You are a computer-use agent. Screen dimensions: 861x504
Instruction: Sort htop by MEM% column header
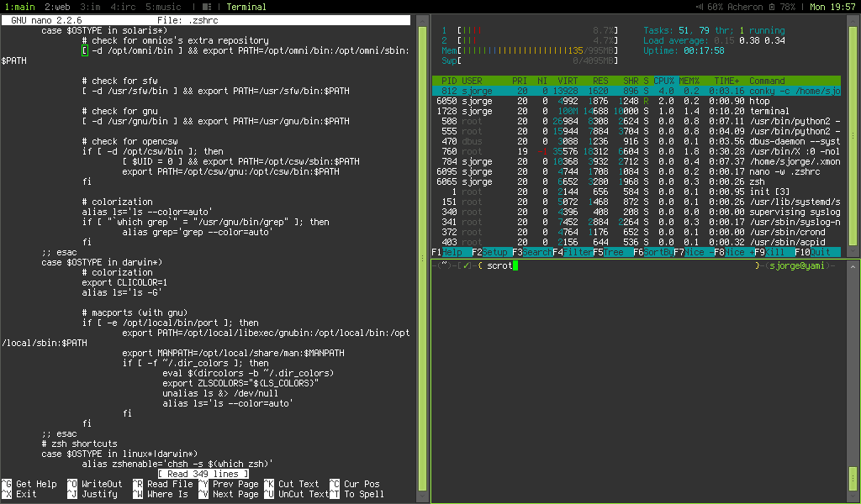point(689,81)
